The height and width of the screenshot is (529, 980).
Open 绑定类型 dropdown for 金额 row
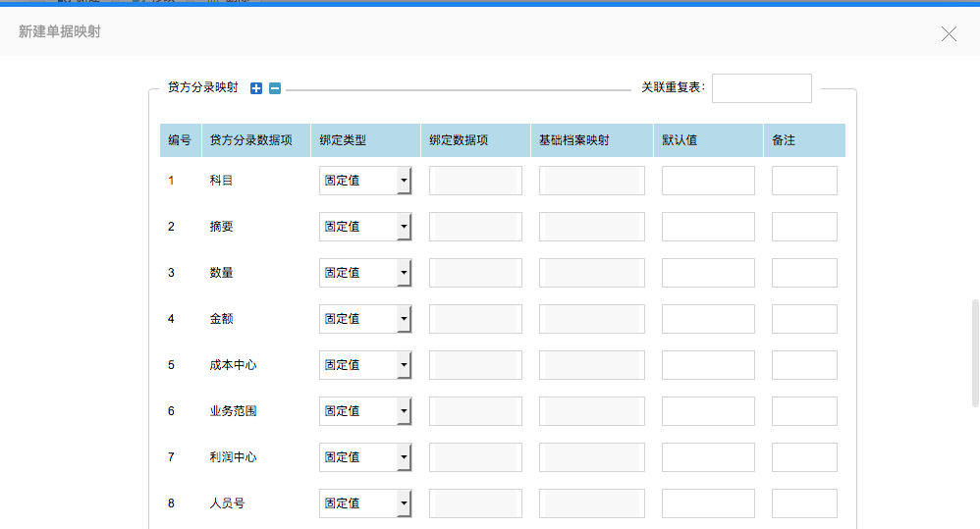coord(365,319)
